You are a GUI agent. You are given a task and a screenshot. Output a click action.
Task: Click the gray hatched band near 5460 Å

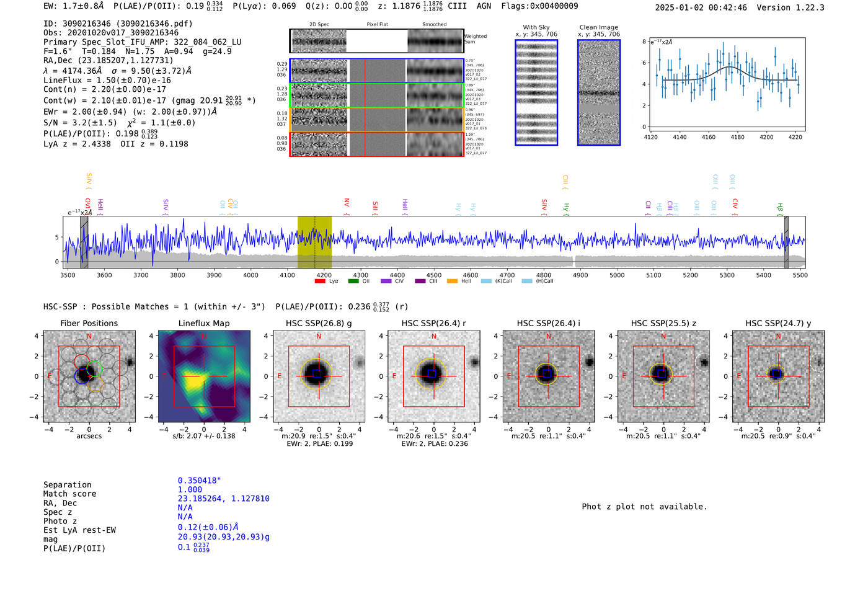coord(786,242)
